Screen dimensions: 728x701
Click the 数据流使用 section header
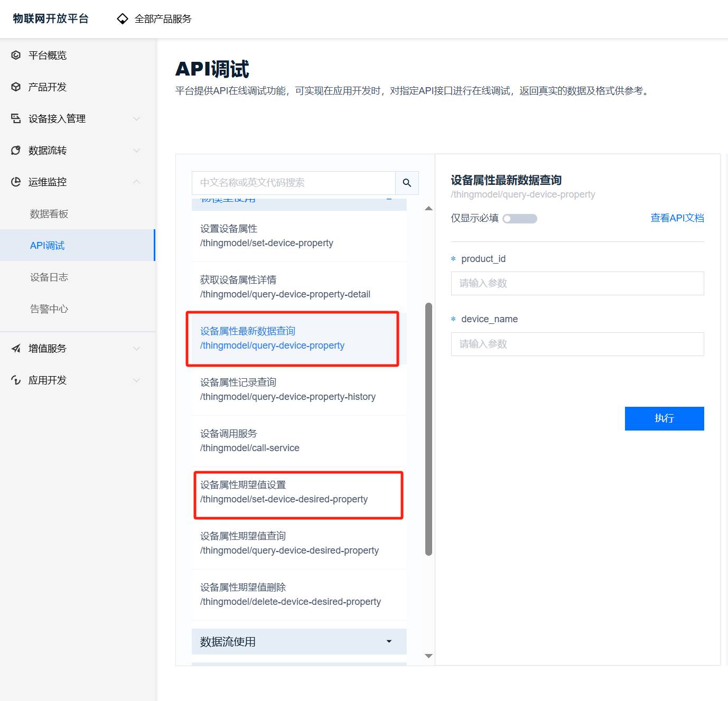299,641
